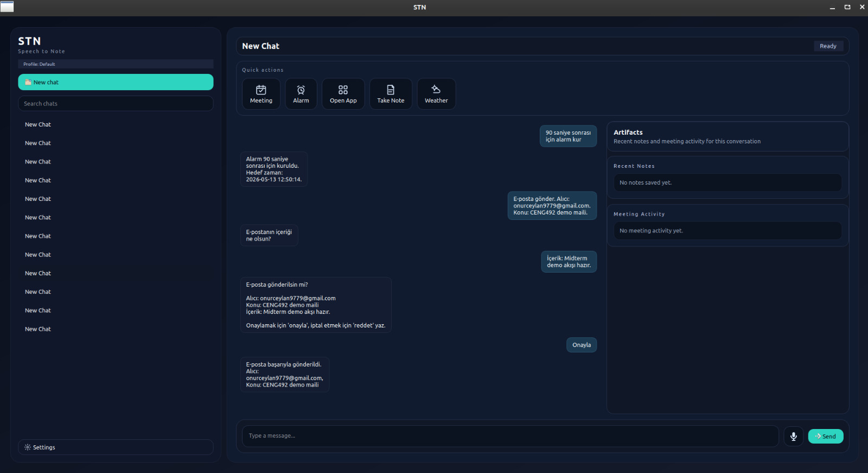The height and width of the screenshot is (473, 868).
Task: Click the New Chat title in the chat header
Action: [260, 46]
